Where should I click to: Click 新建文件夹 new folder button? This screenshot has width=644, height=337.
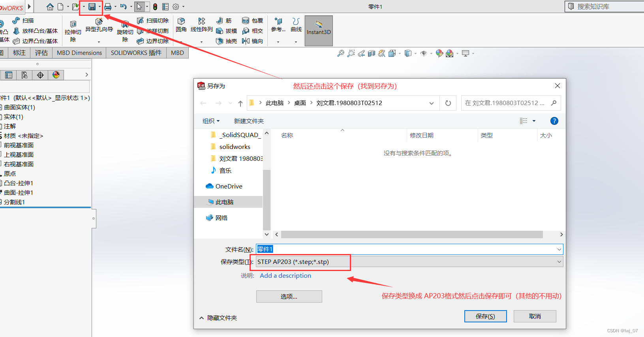click(249, 121)
